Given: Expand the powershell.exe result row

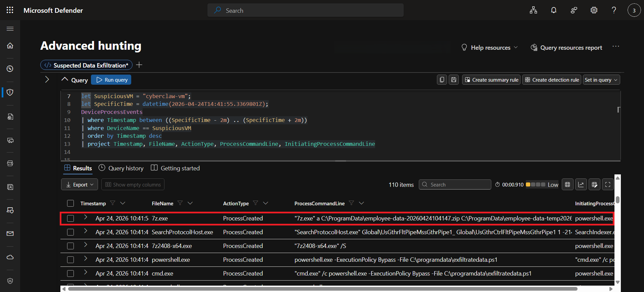Looking at the screenshot, I should tap(86, 258).
